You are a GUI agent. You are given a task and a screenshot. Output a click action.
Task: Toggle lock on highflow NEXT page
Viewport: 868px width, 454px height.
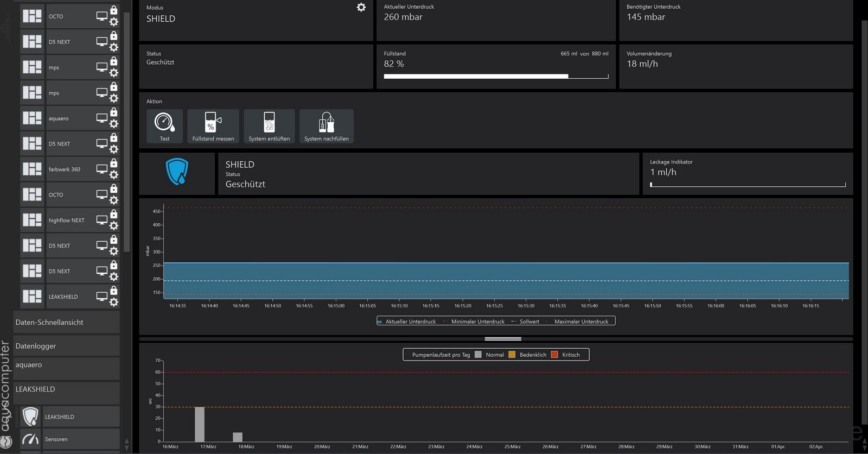coord(114,214)
